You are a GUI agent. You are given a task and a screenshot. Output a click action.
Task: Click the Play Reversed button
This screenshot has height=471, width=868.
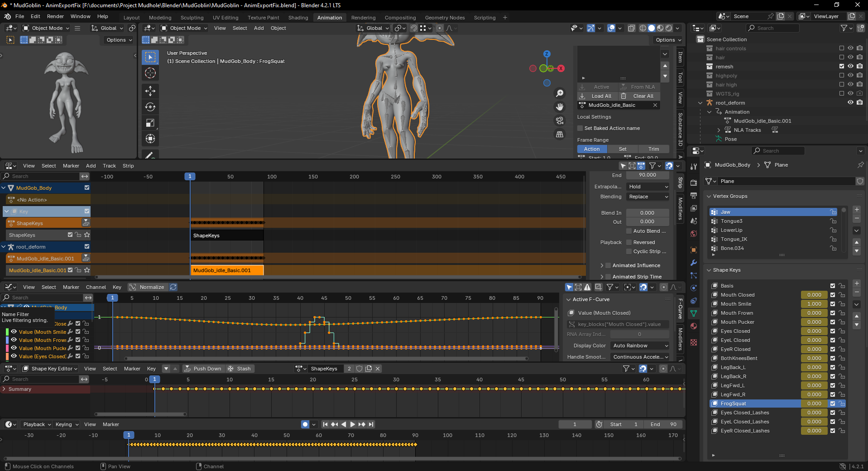(x=343, y=424)
